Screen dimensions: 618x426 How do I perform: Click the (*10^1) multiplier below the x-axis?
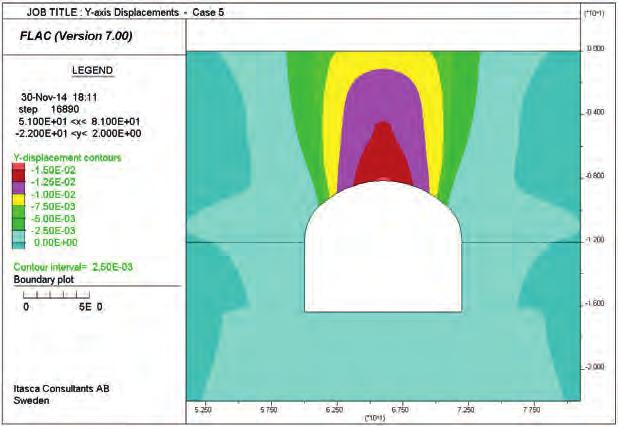[x=375, y=418]
